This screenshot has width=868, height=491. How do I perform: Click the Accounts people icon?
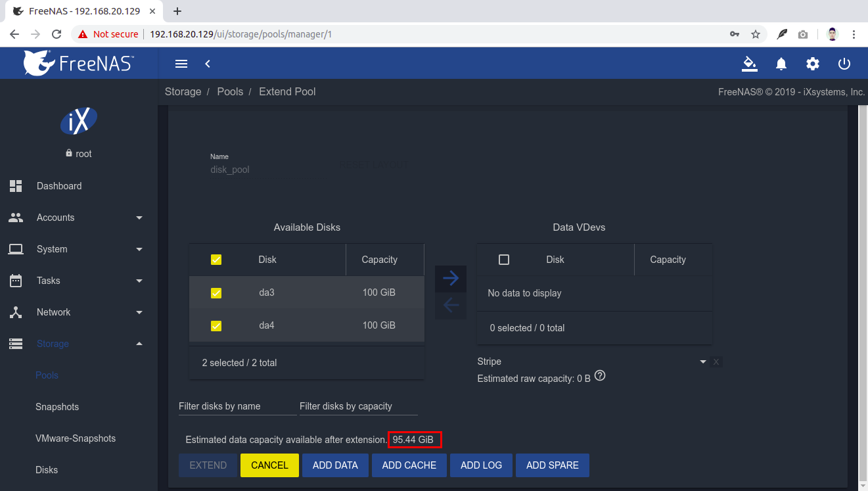click(16, 218)
